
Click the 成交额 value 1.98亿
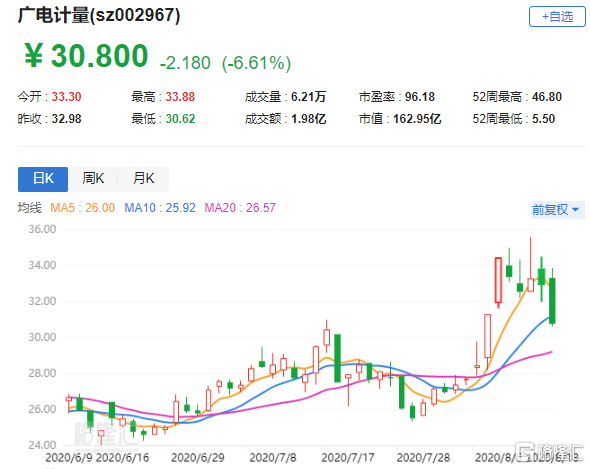coord(309,119)
